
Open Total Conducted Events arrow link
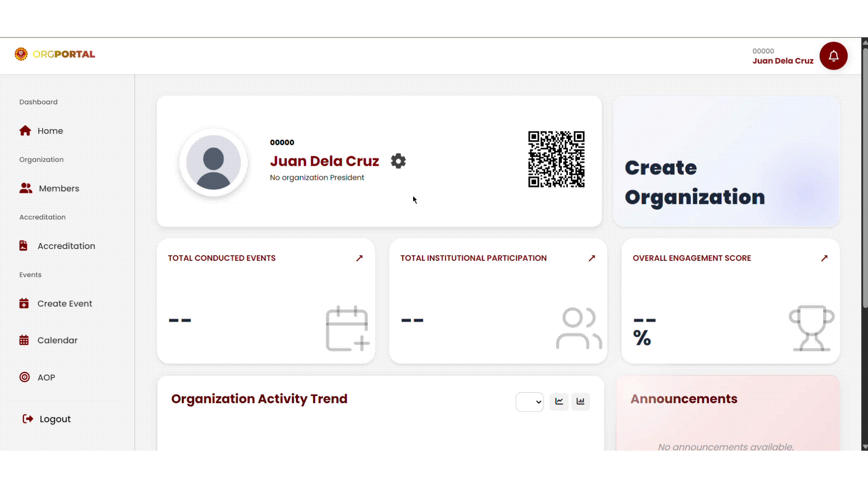(359, 258)
